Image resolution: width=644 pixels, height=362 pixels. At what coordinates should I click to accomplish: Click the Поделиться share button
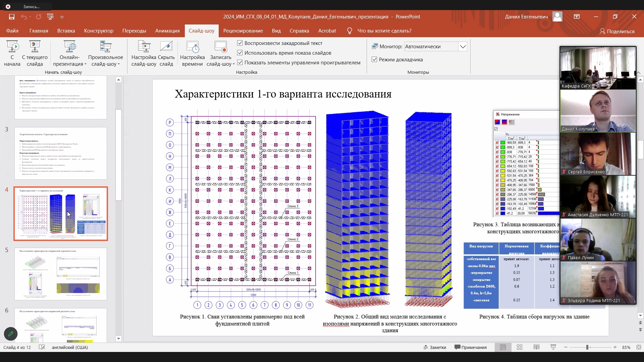[617, 31]
